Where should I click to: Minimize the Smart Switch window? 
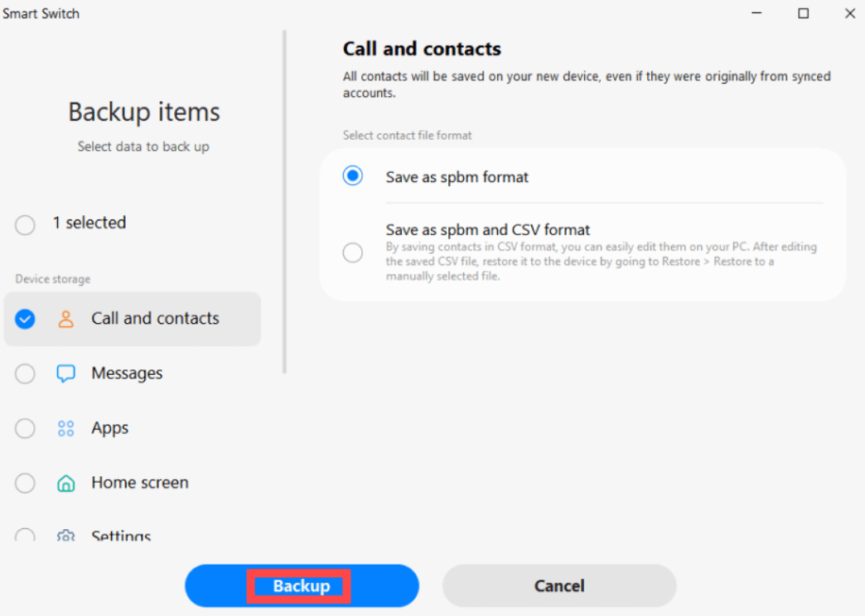[757, 13]
